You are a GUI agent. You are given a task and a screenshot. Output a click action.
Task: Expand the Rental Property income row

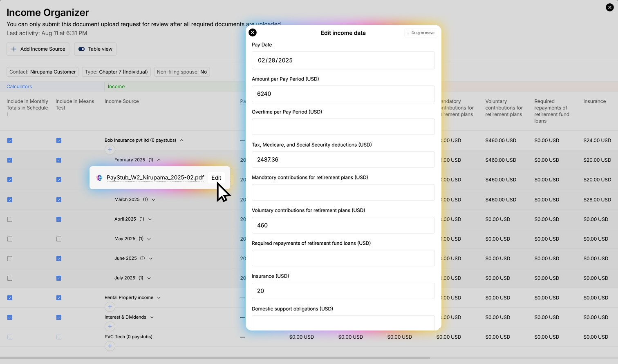pos(159,298)
